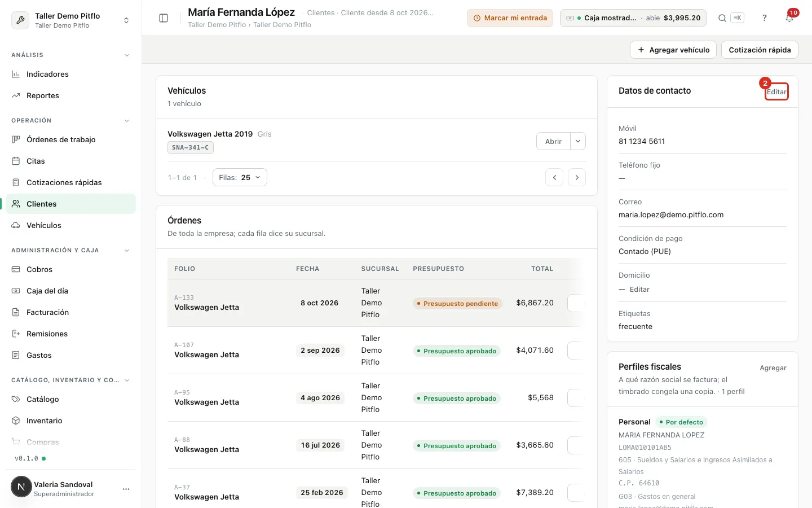Open Cotizaciones rápidas in the sidebar
Image resolution: width=812 pixels, height=508 pixels.
point(70,182)
